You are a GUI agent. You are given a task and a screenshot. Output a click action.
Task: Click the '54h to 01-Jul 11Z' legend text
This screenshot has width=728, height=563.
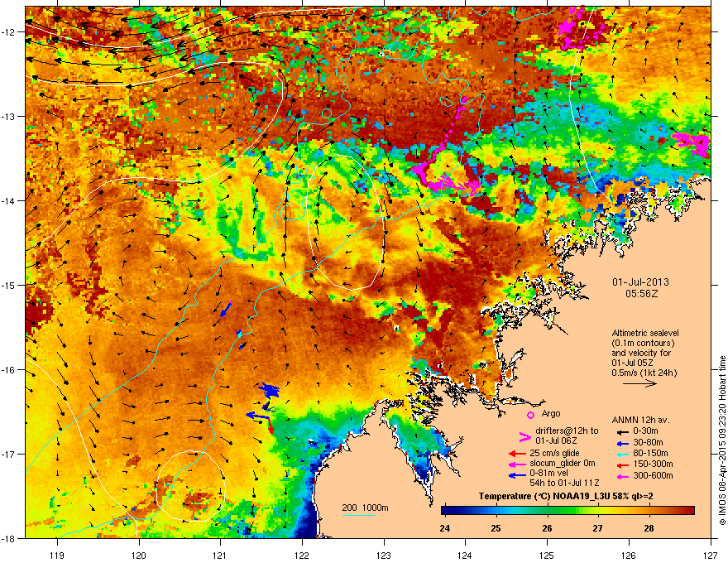(564, 483)
